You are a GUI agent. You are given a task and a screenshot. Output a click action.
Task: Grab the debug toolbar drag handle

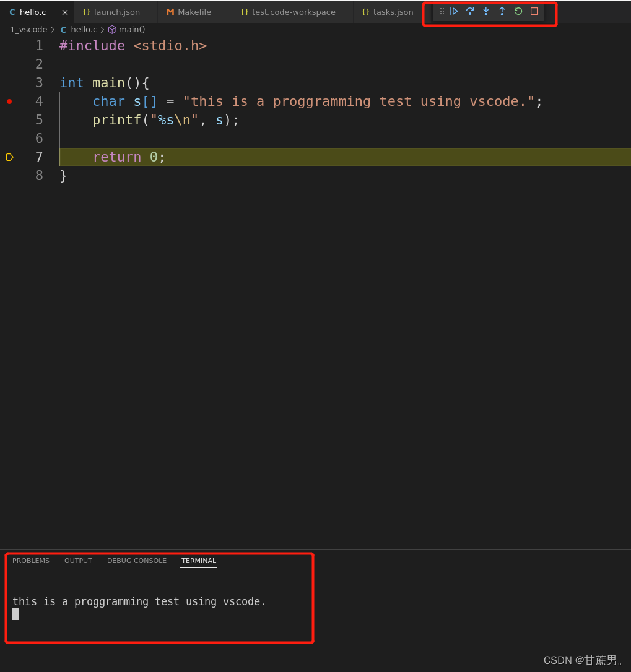pyautogui.click(x=442, y=12)
